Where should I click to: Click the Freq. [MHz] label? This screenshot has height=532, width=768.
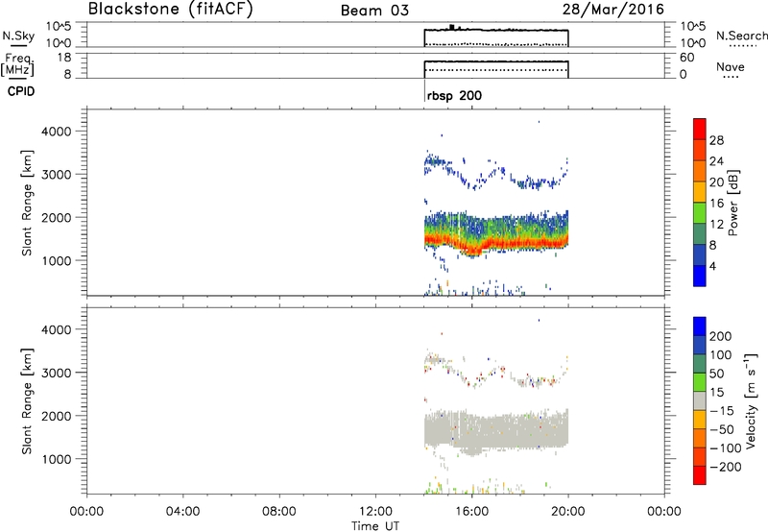[x=17, y=64]
